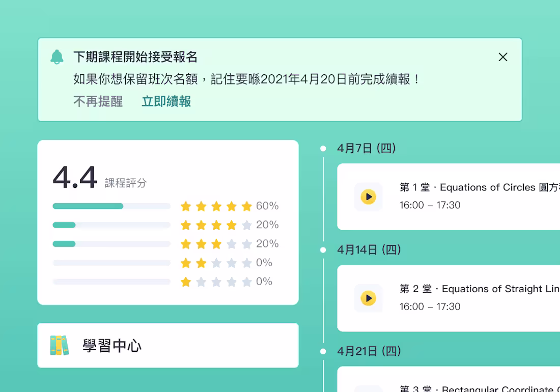Select the timeline dot for 4月14日
Viewport: 560px width, 392px height.
point(324,250)
